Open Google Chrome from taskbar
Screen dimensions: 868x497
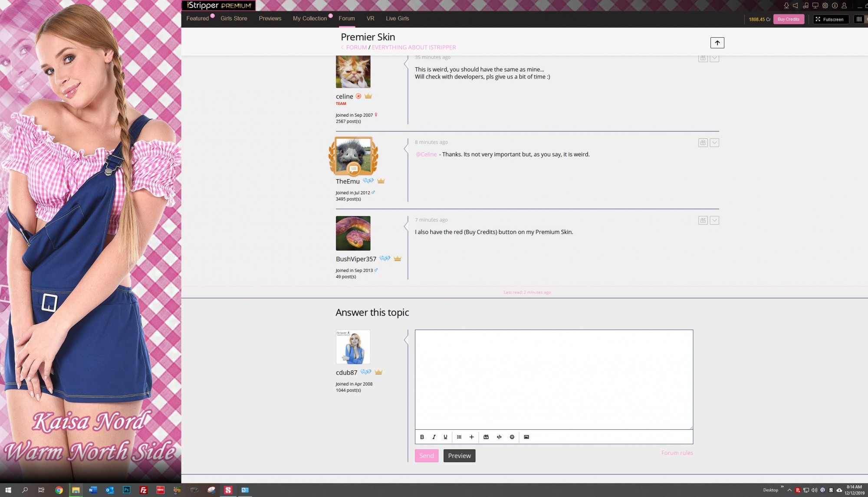[59, 490]
